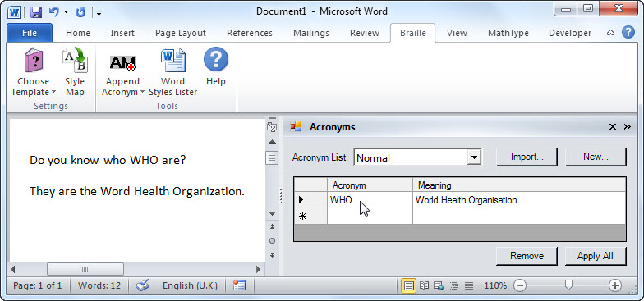Switch to Outline view
Screen dimensions: 644x301
pos(453,285)
